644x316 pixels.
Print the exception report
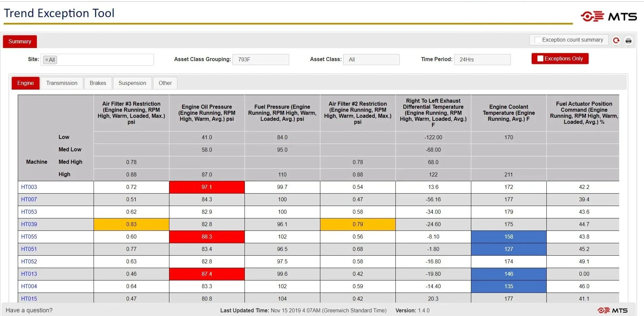coord(629,40)
